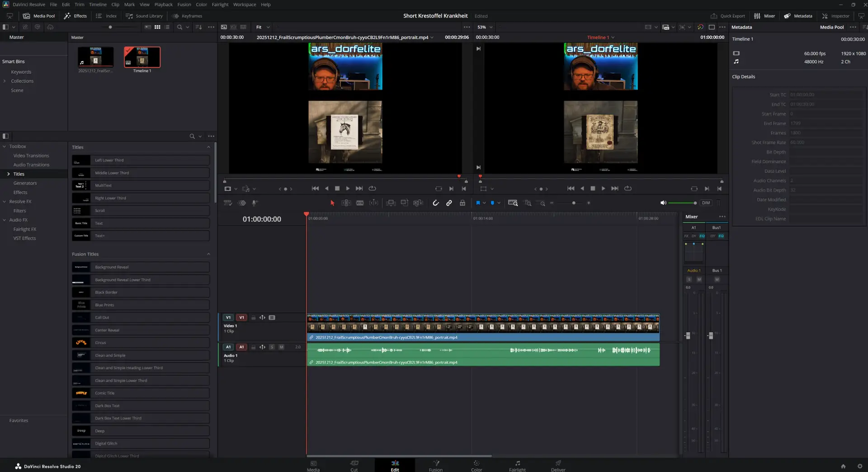Toggle Video 1 track enable icon

272,318
